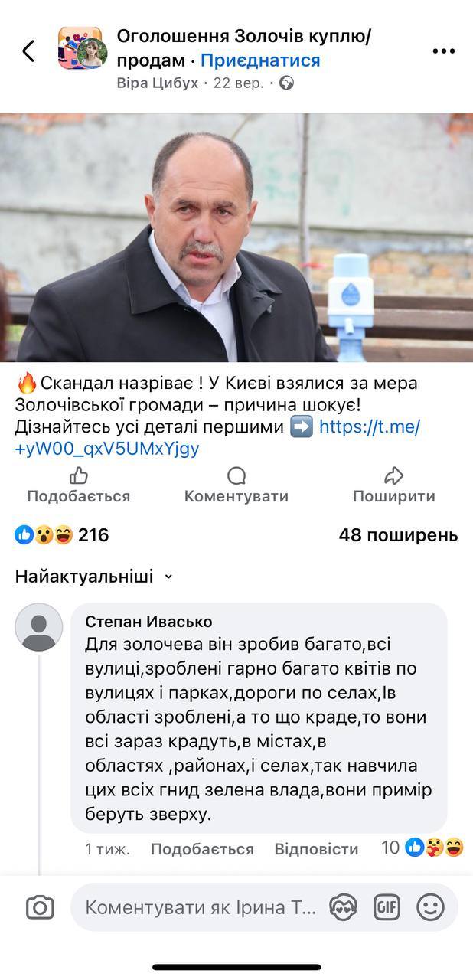Tap the camera icon to attach photo
The image size is (473, 980).
[x=40, y=908]
